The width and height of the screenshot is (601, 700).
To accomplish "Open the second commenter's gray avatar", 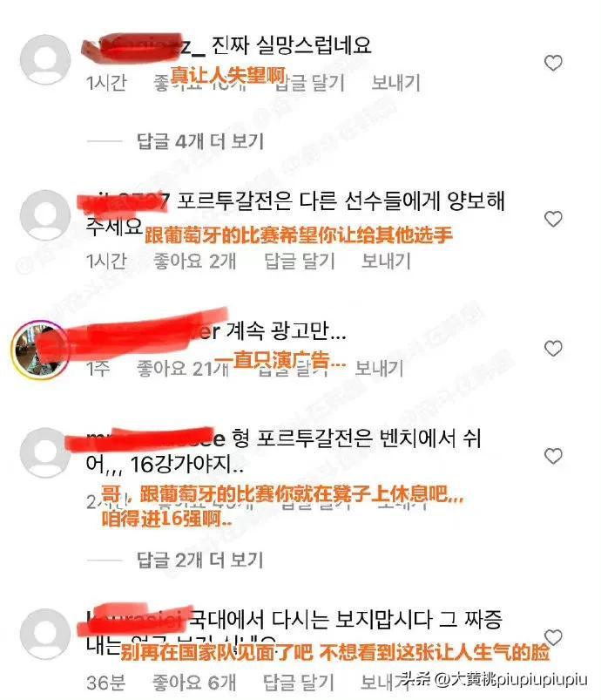I will point(45,215).
